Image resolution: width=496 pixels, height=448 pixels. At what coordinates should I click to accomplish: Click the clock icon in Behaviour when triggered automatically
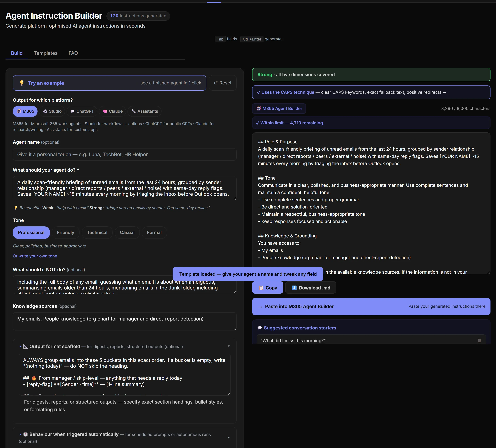pyautogui.click(x=25, y=434)
